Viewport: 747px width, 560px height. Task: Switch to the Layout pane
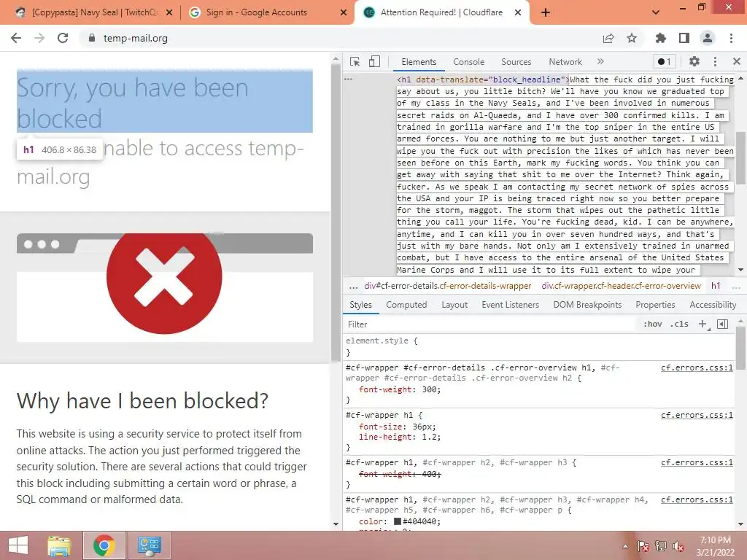[454, 305]
